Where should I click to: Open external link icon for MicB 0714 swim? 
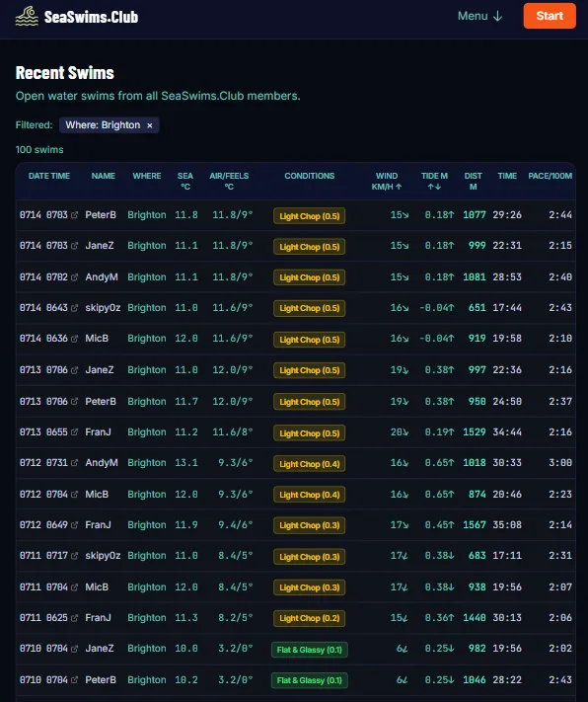(x=74, y=338)
